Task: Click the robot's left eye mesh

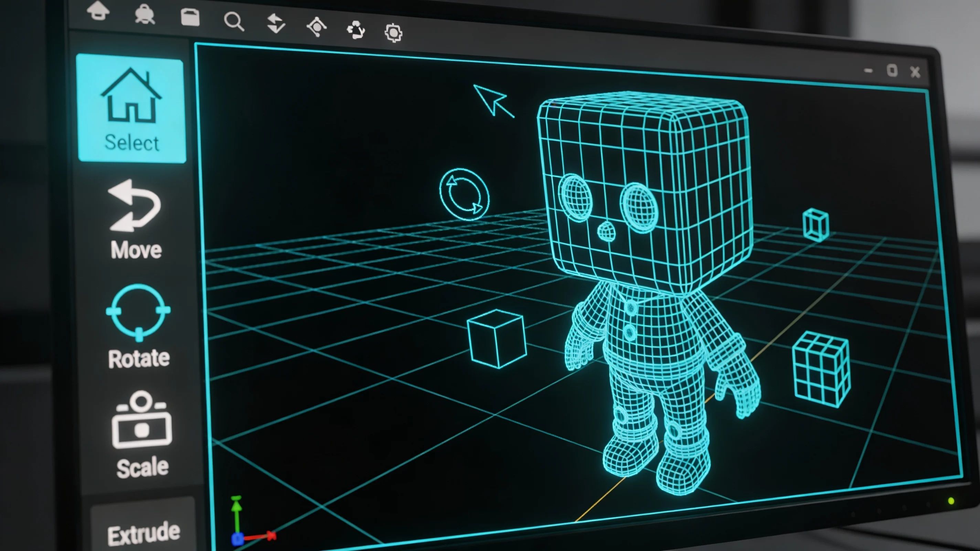Action: click(576, 198)
